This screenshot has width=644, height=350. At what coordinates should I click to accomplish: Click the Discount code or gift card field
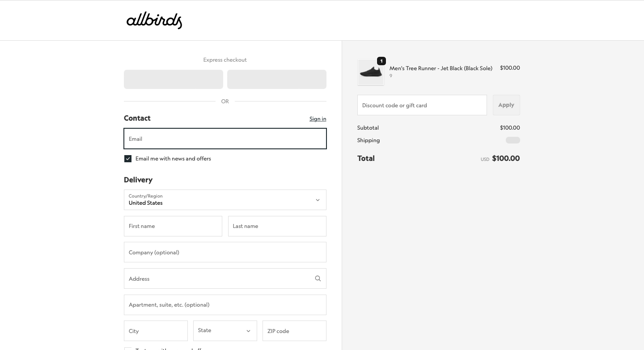coord(422,105)
